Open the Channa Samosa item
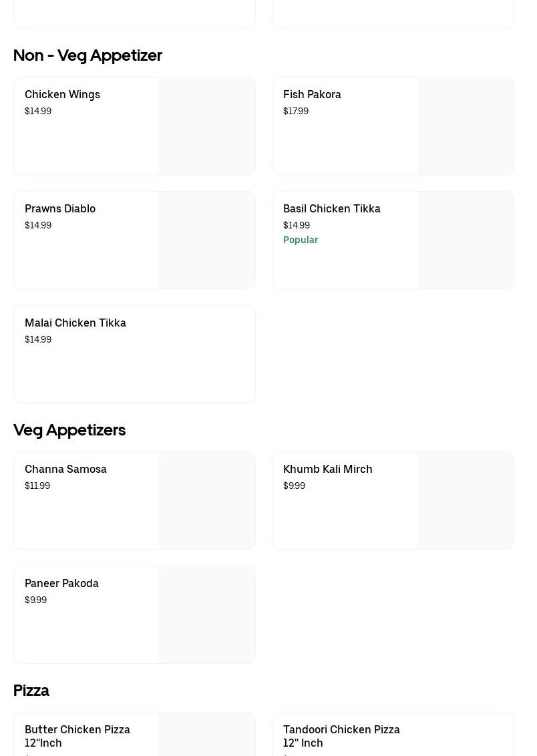Viewport: 537px width, 756px height. pyautogui.click(x=65, y=469)
